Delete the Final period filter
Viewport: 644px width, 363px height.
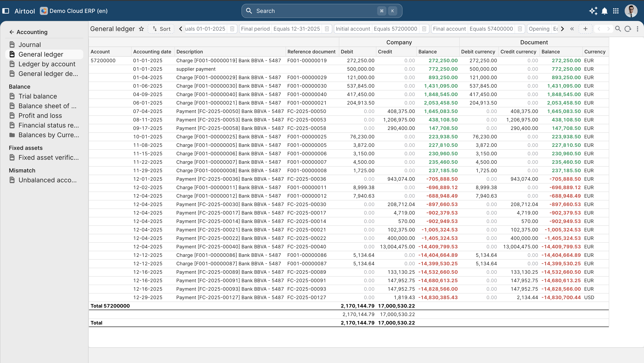tap(327, 29)
